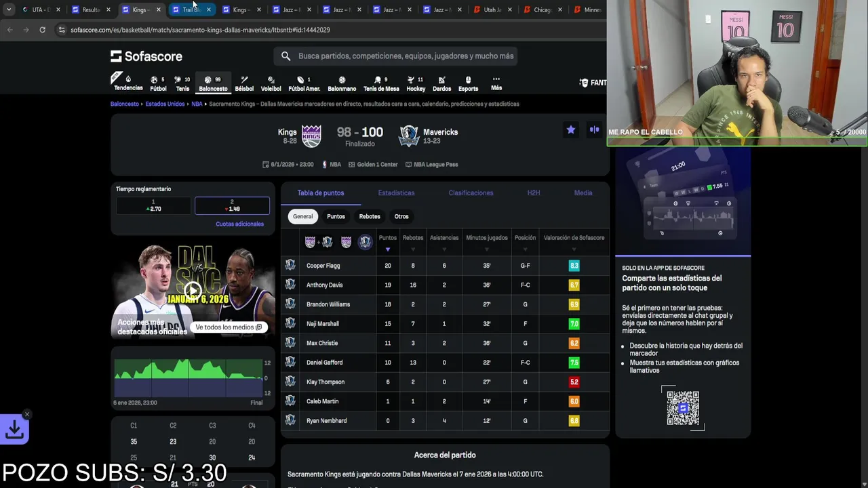Sort table by Posición column
Viewport: 868px width, 488px height.
point(525,243)
